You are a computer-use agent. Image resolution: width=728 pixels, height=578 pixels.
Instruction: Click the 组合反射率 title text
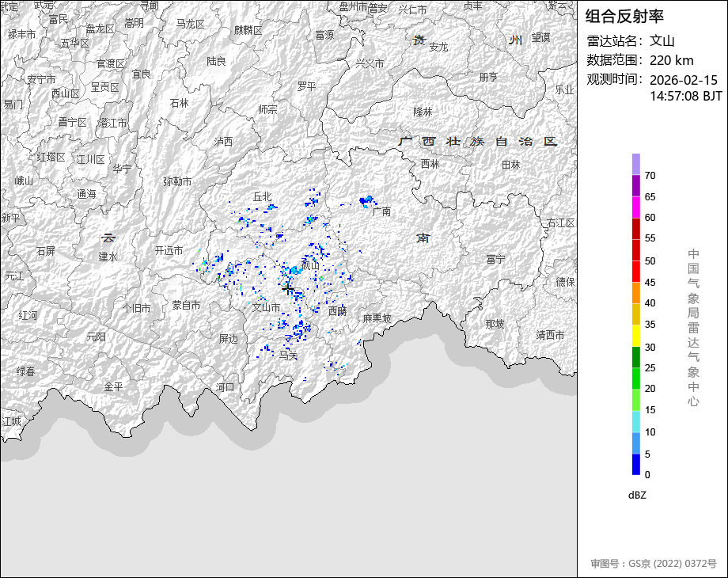coord(624,16)
